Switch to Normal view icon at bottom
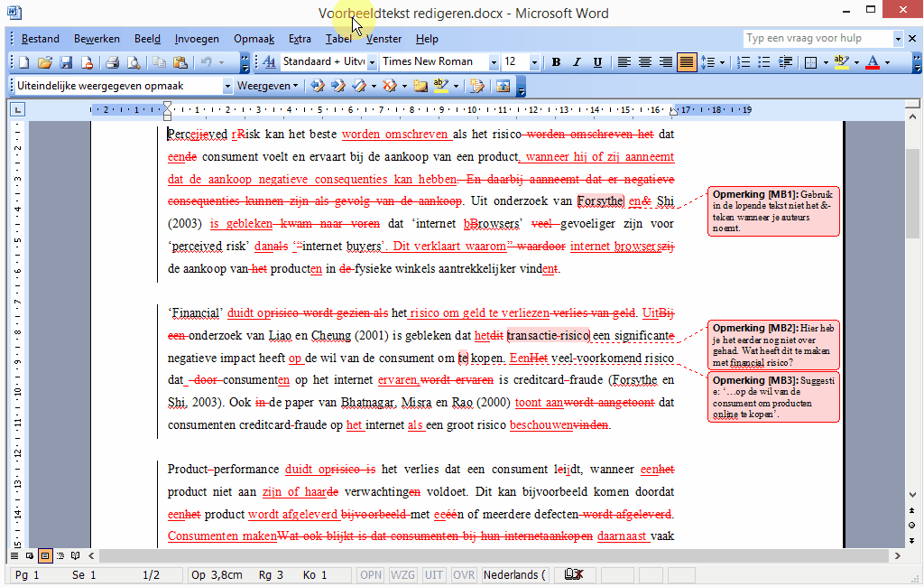Screen dimensions: 924x587 pos(14,555)
